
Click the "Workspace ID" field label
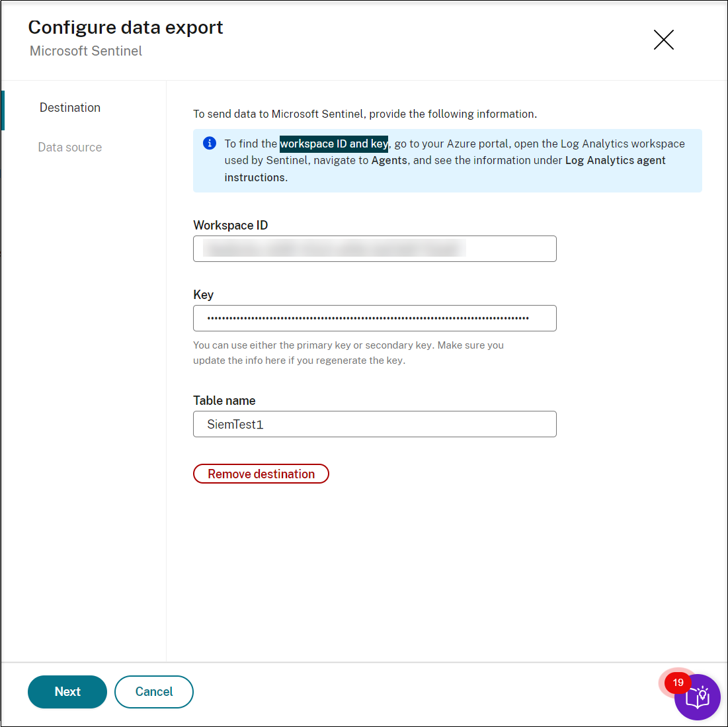(231, 226)
